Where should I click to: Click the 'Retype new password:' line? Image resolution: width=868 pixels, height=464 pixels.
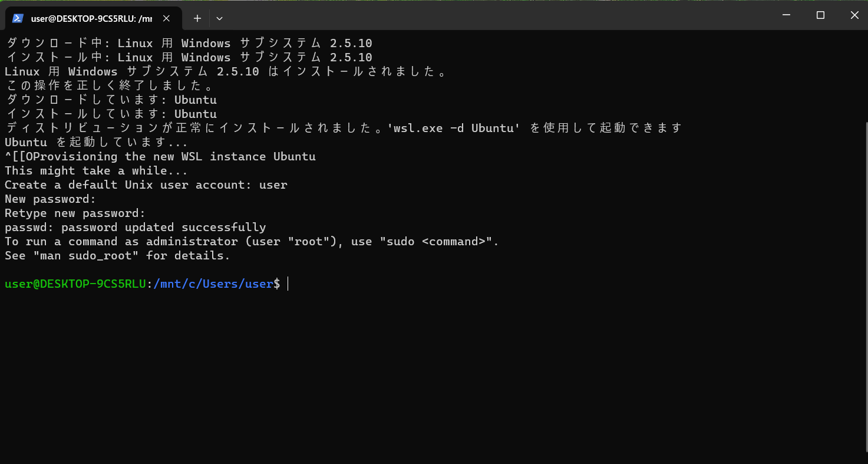pyautogui.click(x=75, y=213)
